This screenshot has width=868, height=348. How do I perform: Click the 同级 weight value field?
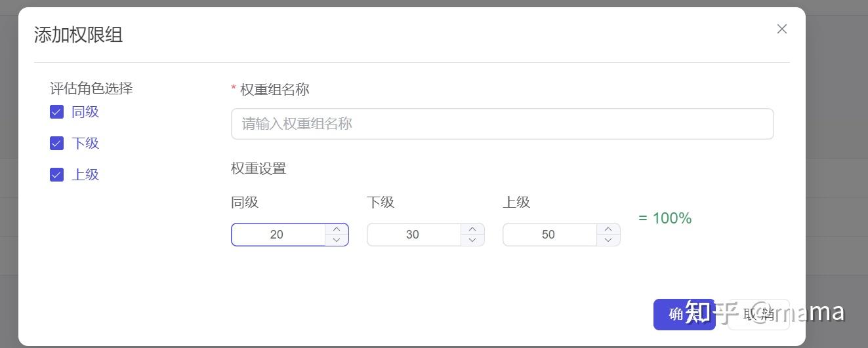[278, 235]
